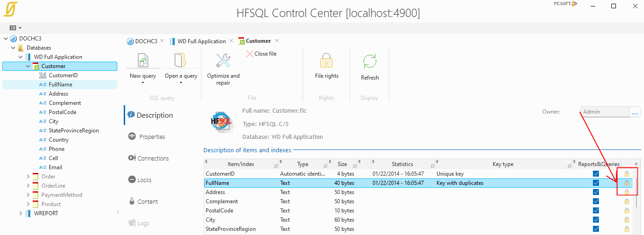Click the lock icon in the StateProvinceRegion row
This screenshot has width=644, height=235.
click(627, 229)
